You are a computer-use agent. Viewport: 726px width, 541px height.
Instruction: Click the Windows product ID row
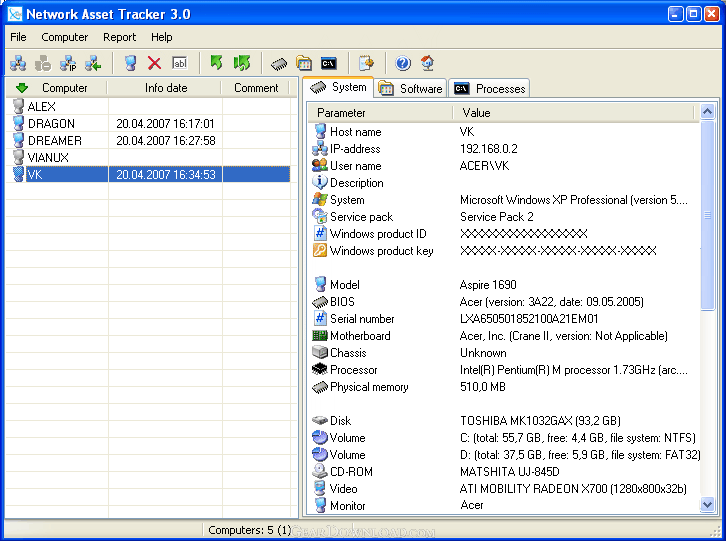pos(505,234)
